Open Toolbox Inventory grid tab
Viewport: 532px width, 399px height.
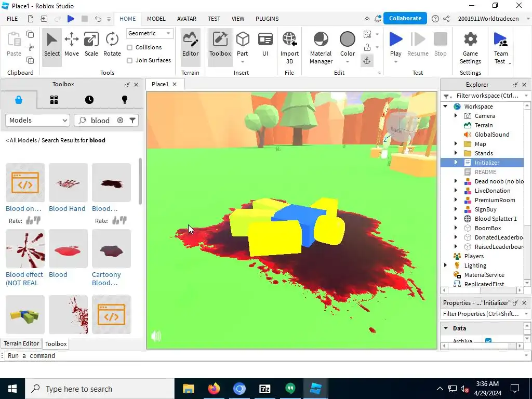[x=54, y=100]
